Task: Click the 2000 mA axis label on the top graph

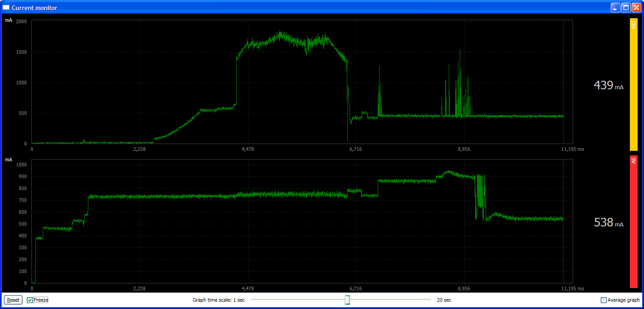Action: click(21, 21)
